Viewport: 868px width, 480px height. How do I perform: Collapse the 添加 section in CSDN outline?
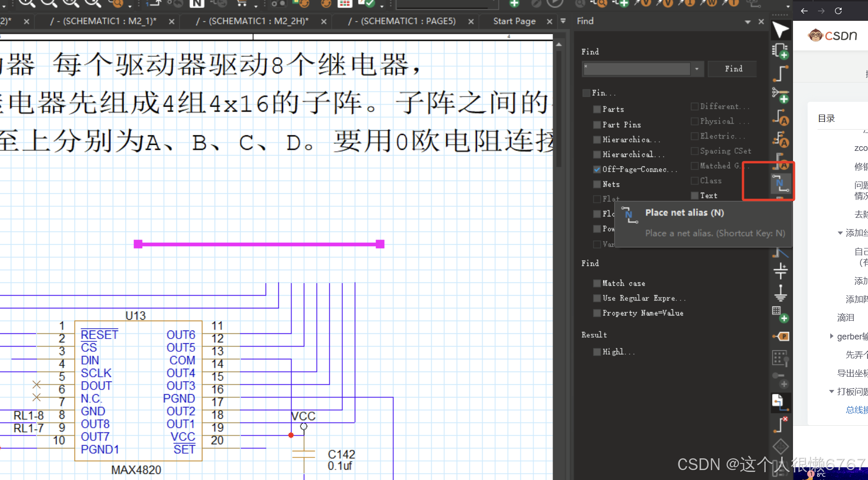coord(840,233)
